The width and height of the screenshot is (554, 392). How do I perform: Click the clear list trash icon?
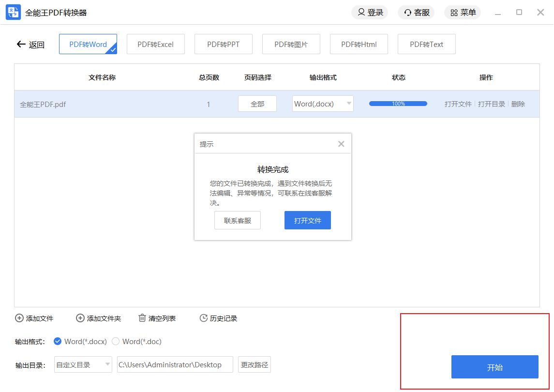[142, 318]
